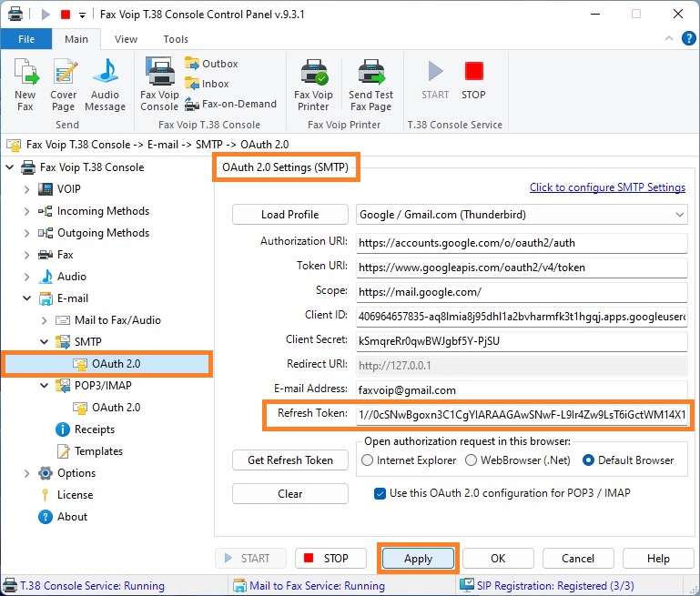Open the About entry

[63, 517]
